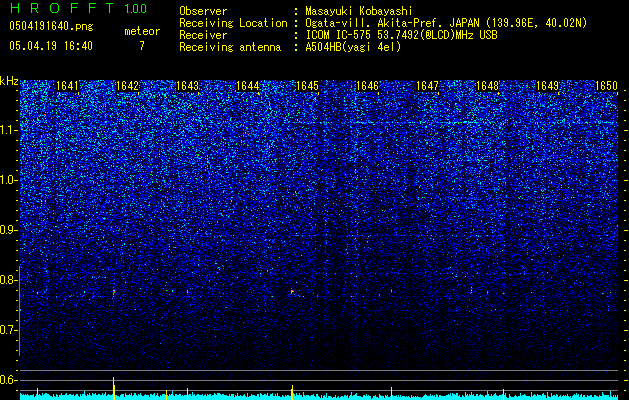Click the 1645 time axis label
The width and height of the screenshot is (629, 400).
click(x=307, y=86)
